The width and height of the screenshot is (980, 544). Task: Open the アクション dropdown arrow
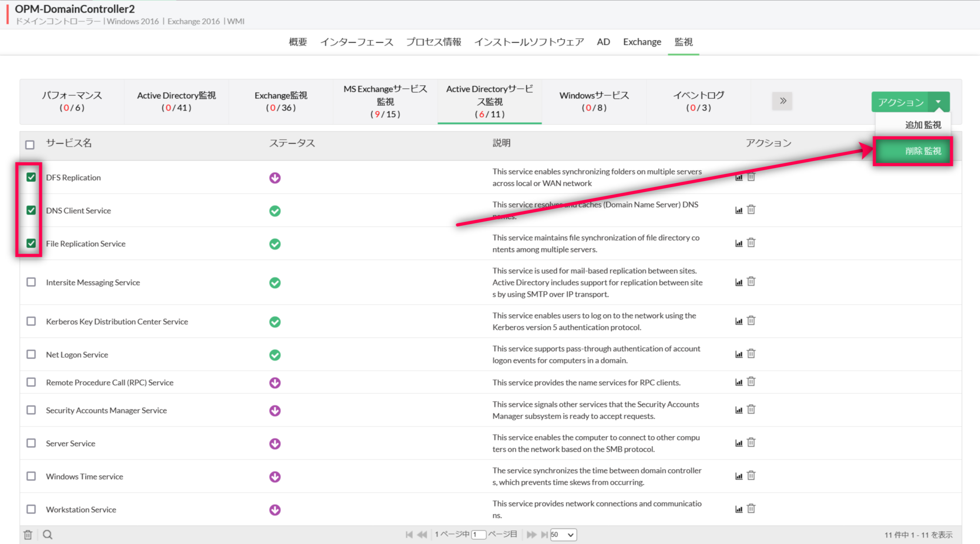coord(938,102)
